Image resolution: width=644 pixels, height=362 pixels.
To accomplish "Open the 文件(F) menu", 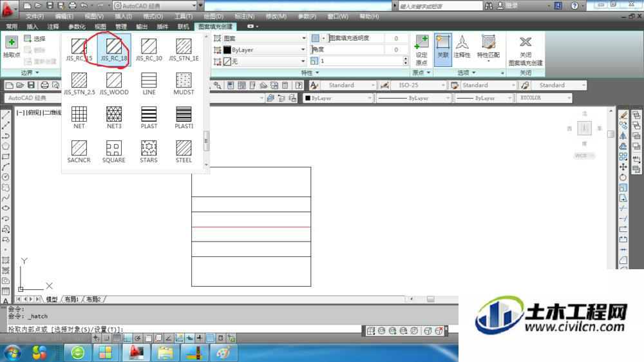I will (x=35, y=17).
